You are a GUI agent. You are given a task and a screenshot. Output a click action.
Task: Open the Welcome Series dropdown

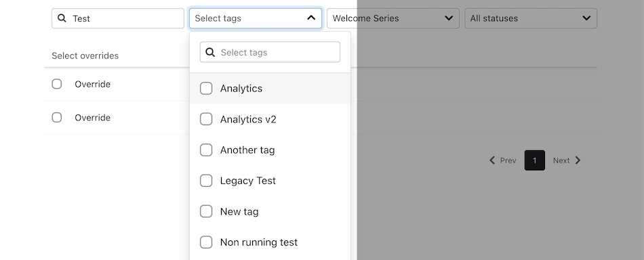tap(393, 18)
